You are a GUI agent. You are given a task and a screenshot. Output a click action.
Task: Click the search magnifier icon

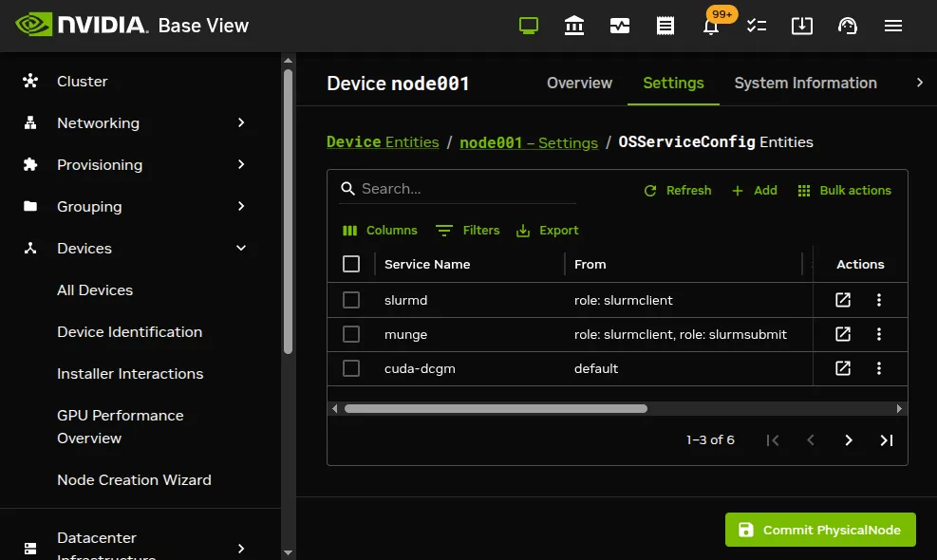347,189
